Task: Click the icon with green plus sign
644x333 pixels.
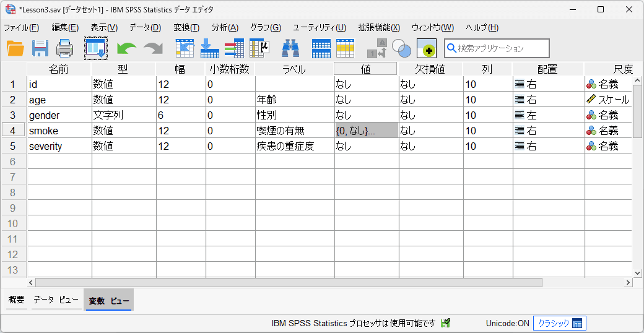Action: (x=426, y=48)
